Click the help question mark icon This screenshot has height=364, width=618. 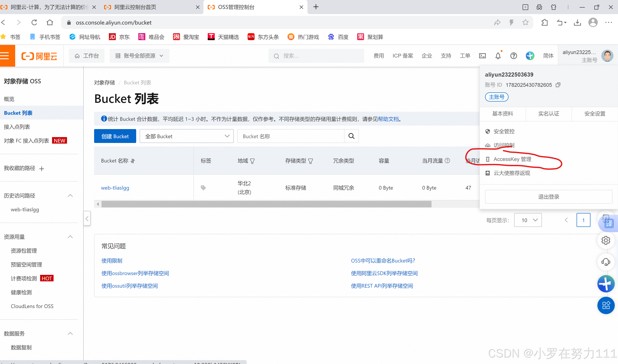(x=513, y=56)
